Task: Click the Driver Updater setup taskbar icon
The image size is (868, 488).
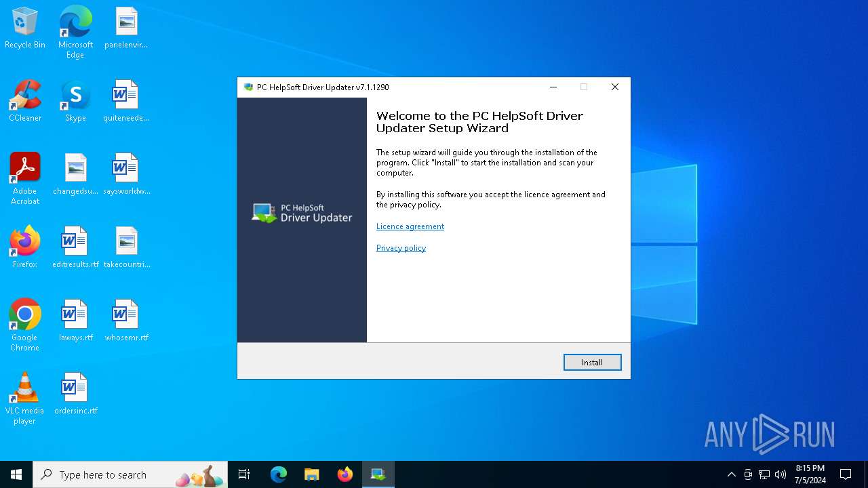Action: (378, 474)
